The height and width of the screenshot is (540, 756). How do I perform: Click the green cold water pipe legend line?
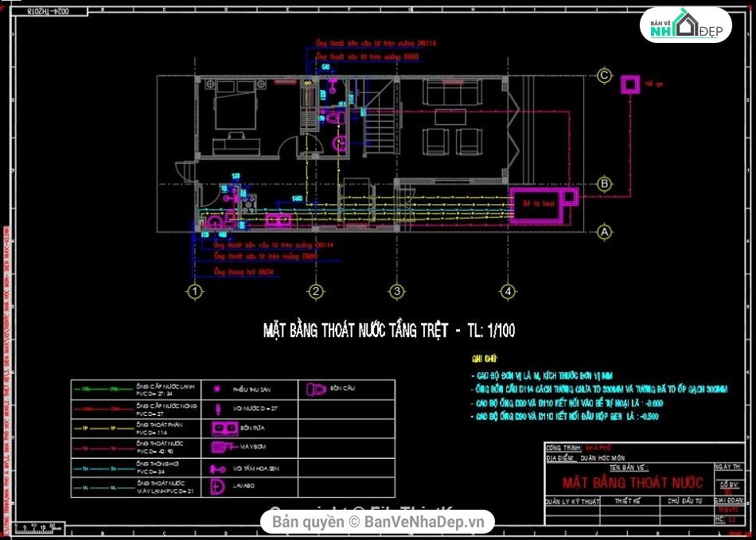coord(102,389)
